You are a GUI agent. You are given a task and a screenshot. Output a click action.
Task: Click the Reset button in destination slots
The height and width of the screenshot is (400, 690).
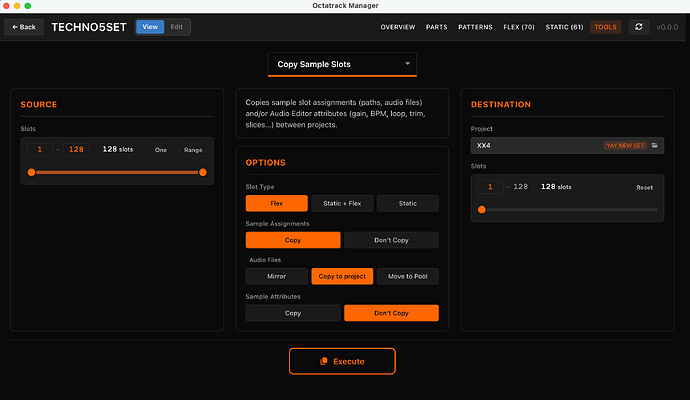[644, 187]
